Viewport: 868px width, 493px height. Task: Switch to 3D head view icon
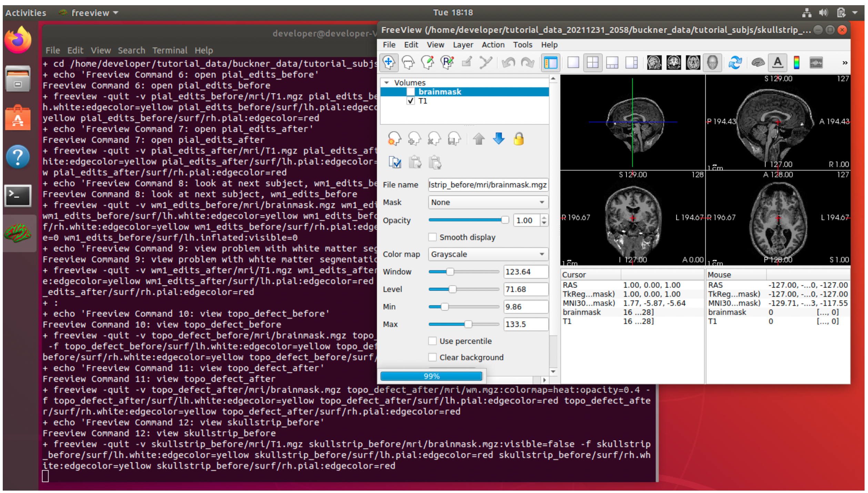point(712,62)
